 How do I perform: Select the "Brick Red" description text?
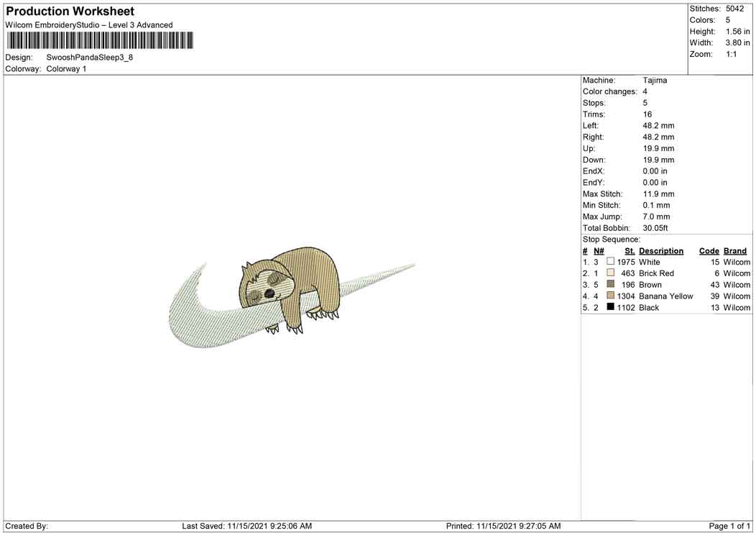pyautogui.click(x=657, y=273)
